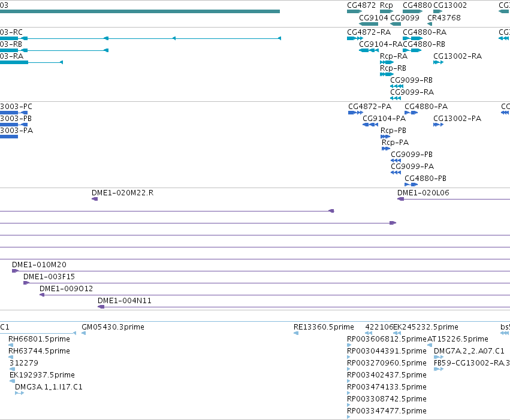Click the CG4880 gene feature
Image resolution: width=510 pixels, height=420 pixels.
coord(412,11)
